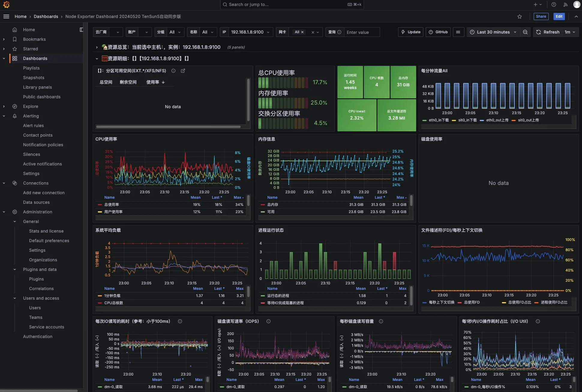Click the Grafana logo
Image resolution: width=582 pixels, height=392 pixels.
[x=6, y=4]
